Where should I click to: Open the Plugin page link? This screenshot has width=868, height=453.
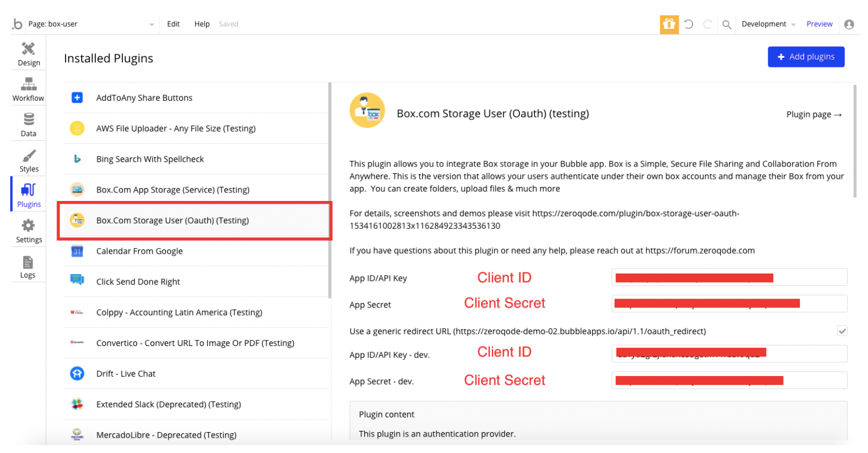[814, 114]
